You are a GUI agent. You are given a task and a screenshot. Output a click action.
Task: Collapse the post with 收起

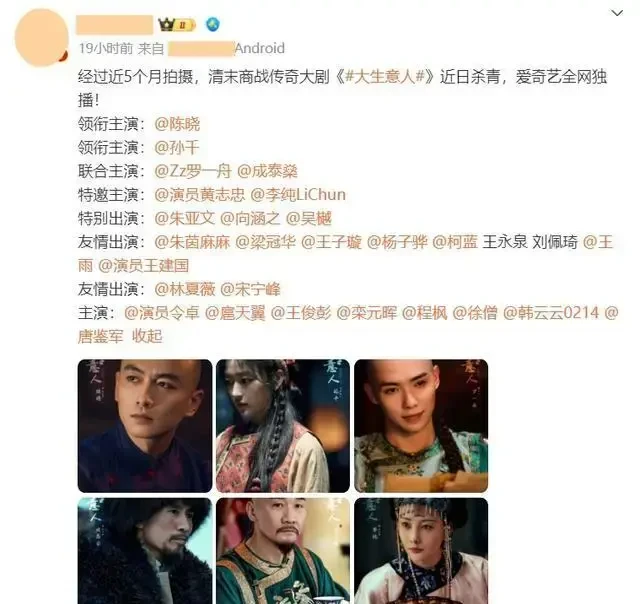click(x=147, y=337)
